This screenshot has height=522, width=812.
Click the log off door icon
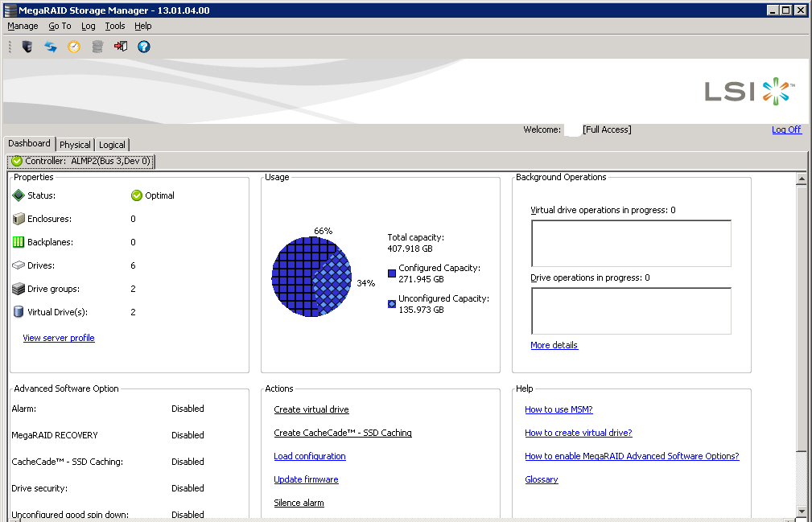[121, 47]
